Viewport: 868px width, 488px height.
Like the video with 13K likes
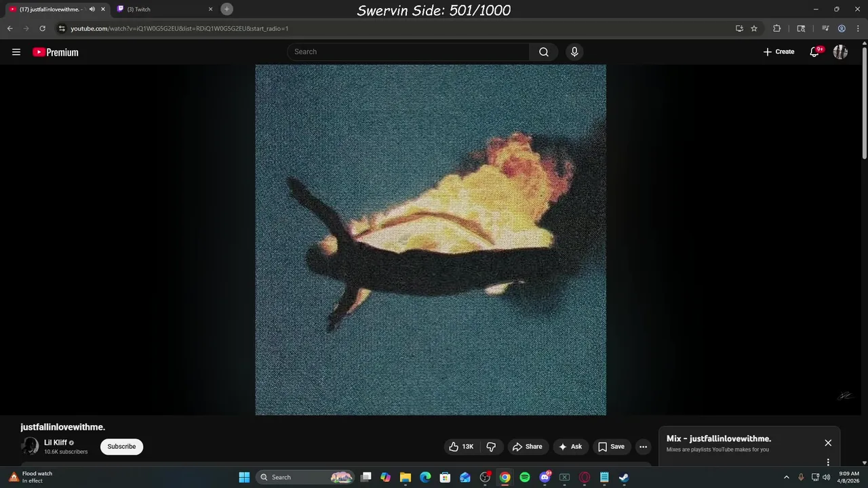[x=461, y=447]
